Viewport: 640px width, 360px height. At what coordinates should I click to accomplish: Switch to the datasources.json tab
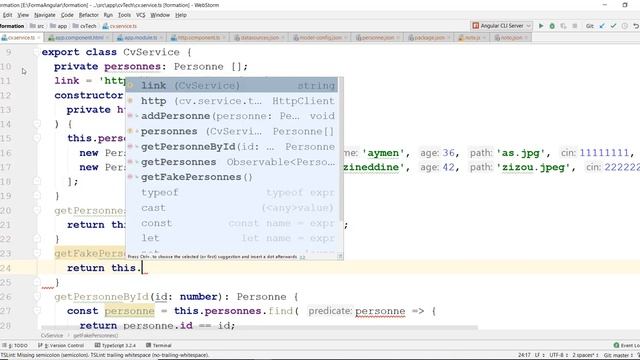tap(259, 38)
